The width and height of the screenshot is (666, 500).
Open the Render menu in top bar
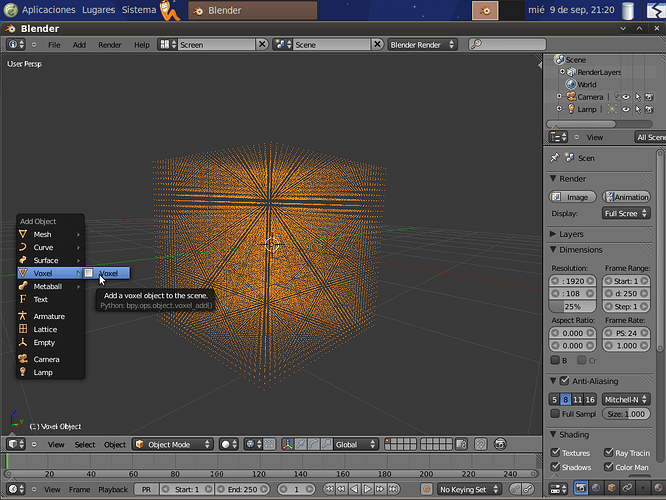[x=110, y=45]
